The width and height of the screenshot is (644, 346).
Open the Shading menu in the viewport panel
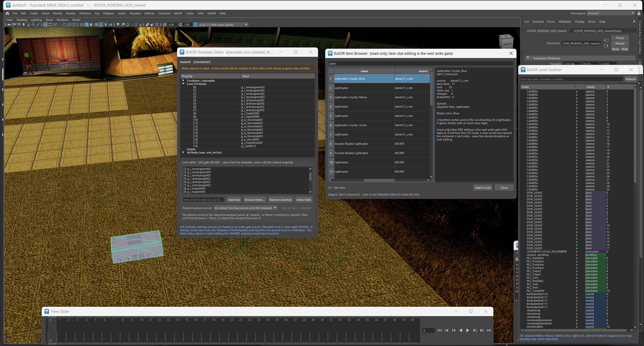pos(22,20)
